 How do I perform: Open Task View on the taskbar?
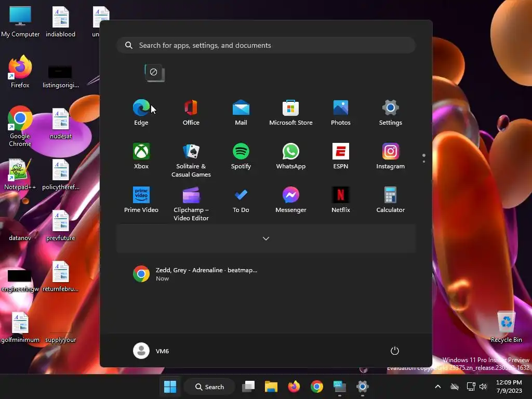(248, 387)
